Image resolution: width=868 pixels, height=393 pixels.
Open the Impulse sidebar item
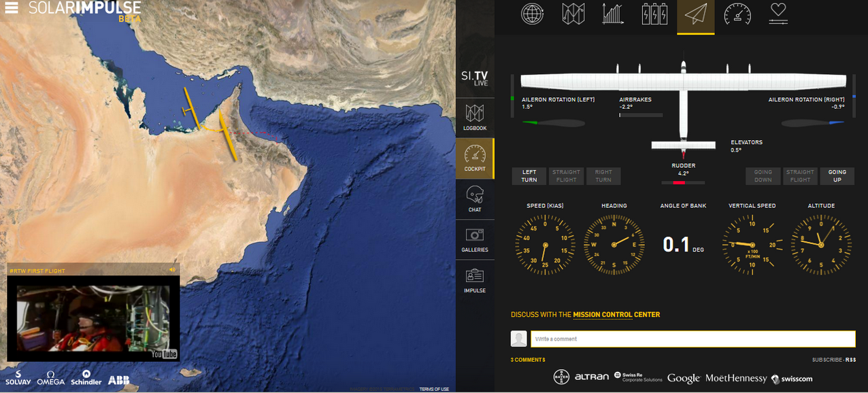click(475, 280)
